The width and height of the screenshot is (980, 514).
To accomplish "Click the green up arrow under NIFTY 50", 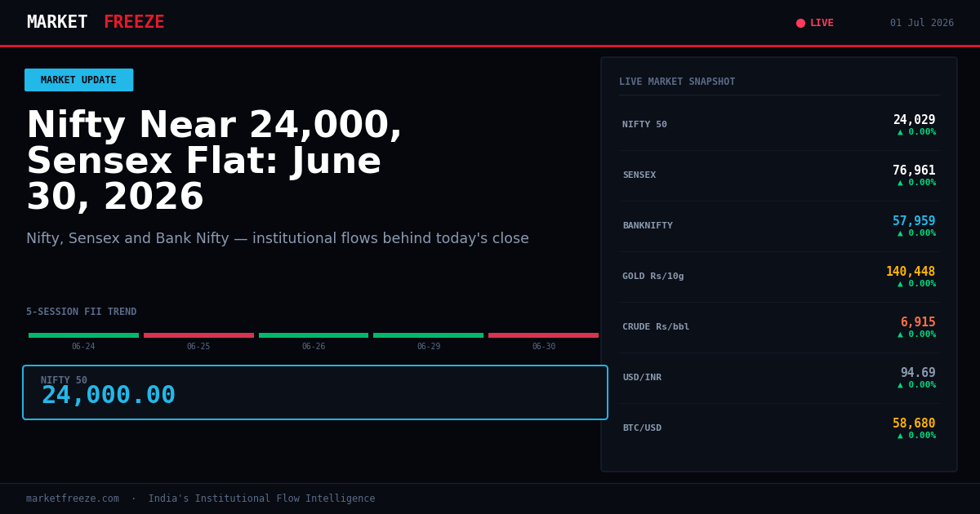I will pos(901,132).
